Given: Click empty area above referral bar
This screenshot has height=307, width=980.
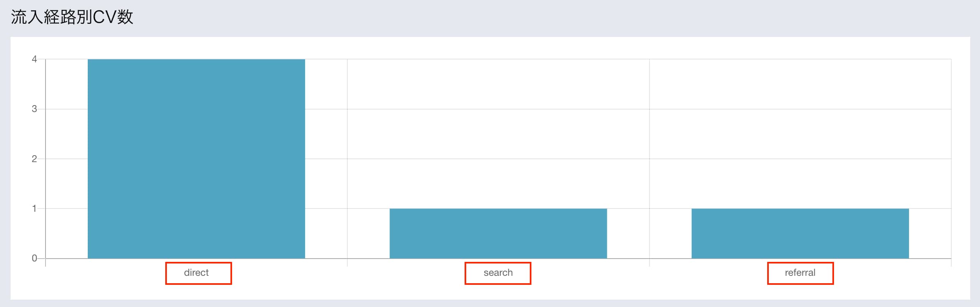Looking at the screenshot, I should (800, 133).
